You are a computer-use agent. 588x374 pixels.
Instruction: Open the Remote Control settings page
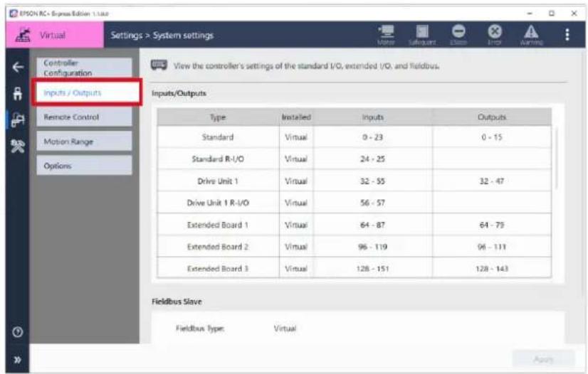(x=85, y=117)
